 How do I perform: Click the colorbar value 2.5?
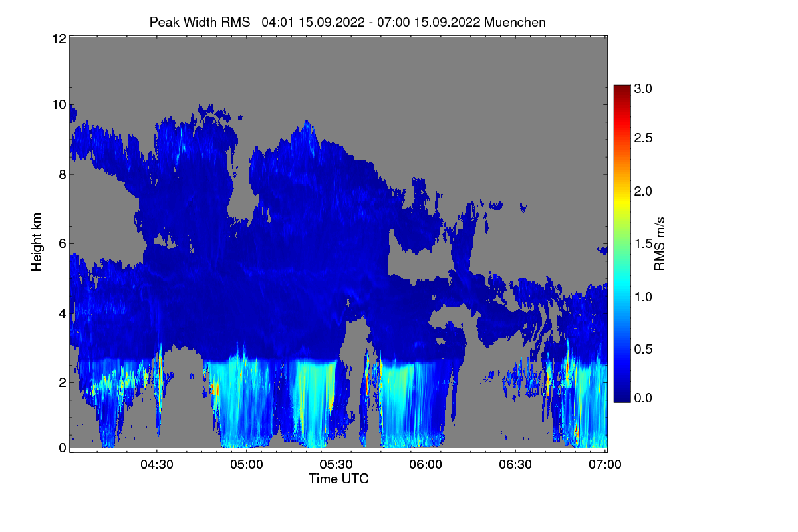pos(644,138)
